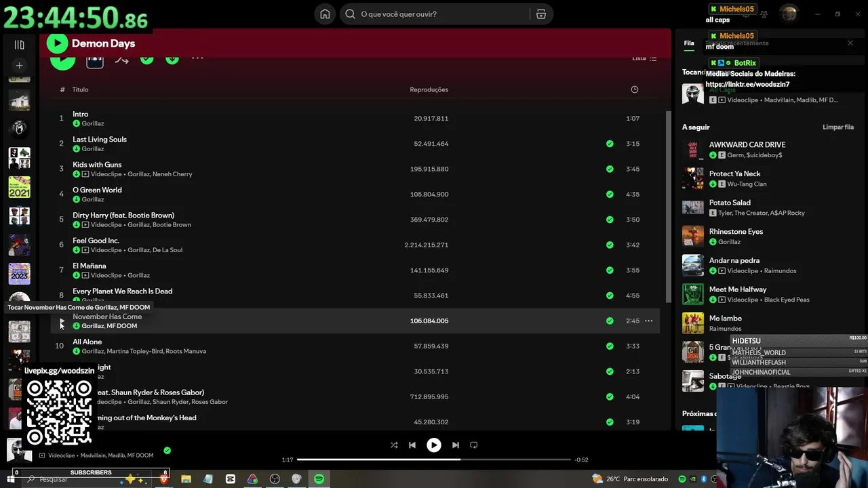Open Brave browser from the taskbar

point(163,479)
